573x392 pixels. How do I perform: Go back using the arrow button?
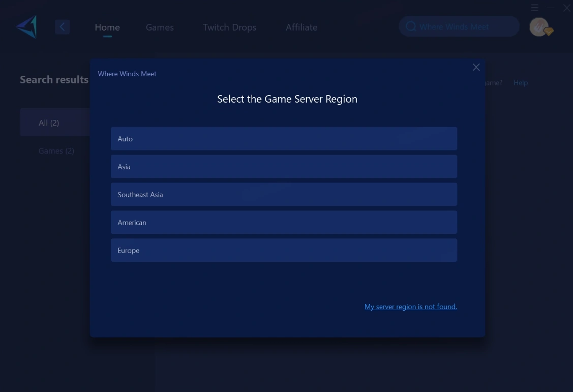click(x=62, y=27)
